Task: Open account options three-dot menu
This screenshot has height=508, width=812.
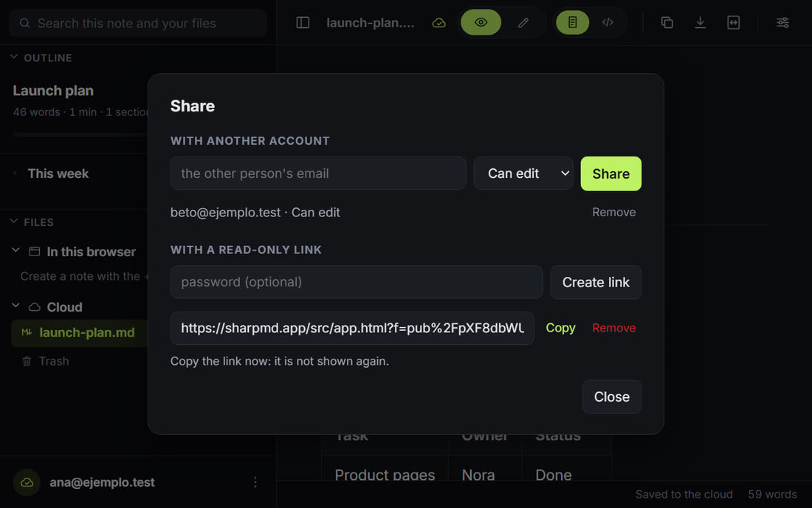Action: (255, 482)
